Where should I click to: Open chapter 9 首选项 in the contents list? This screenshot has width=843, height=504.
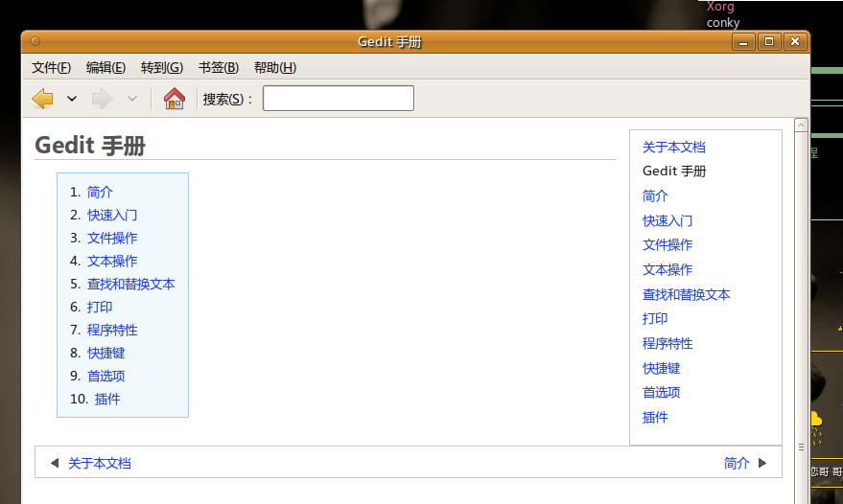[x=105, y=377]
